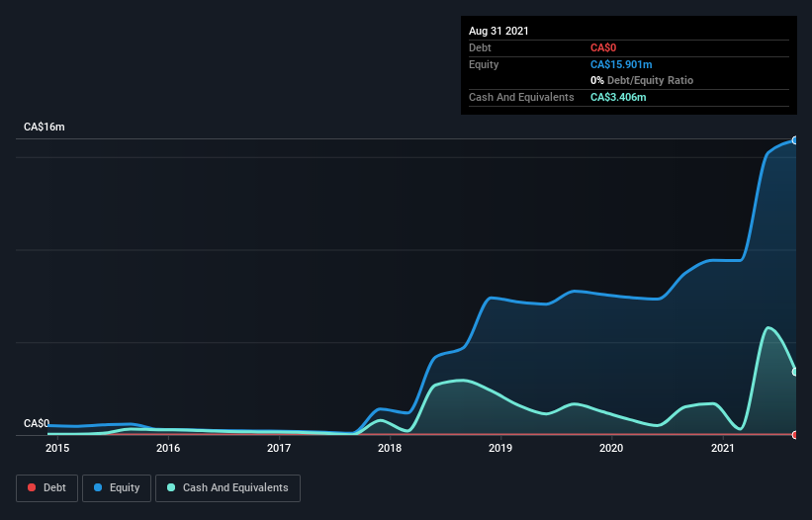Select the red Debt endpoint marker

tap(795, 435)
